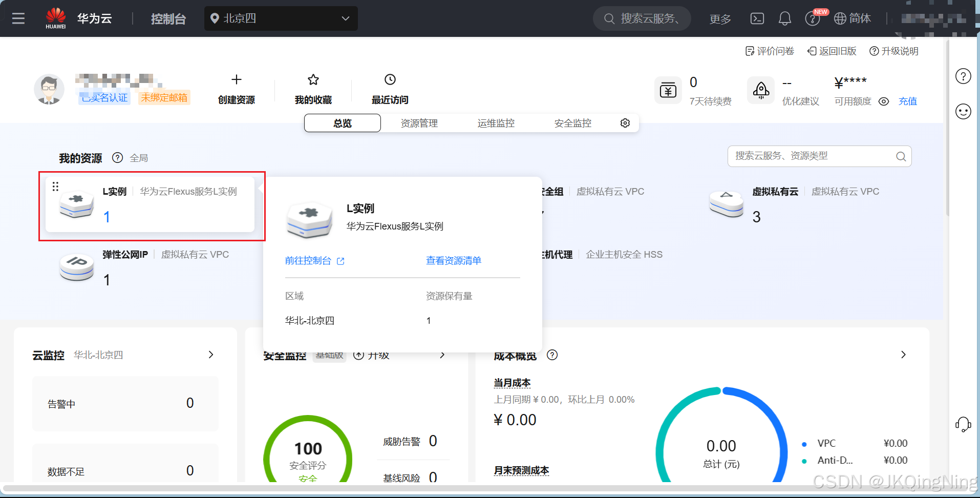
Task: Expand the 安全监控 panel arrow
Action: tap(442, 355)
